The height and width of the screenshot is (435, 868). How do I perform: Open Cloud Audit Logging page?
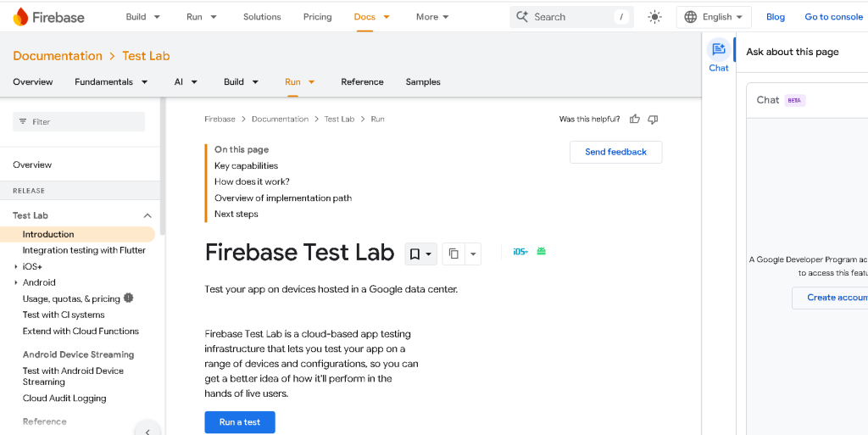pos(64,399)
